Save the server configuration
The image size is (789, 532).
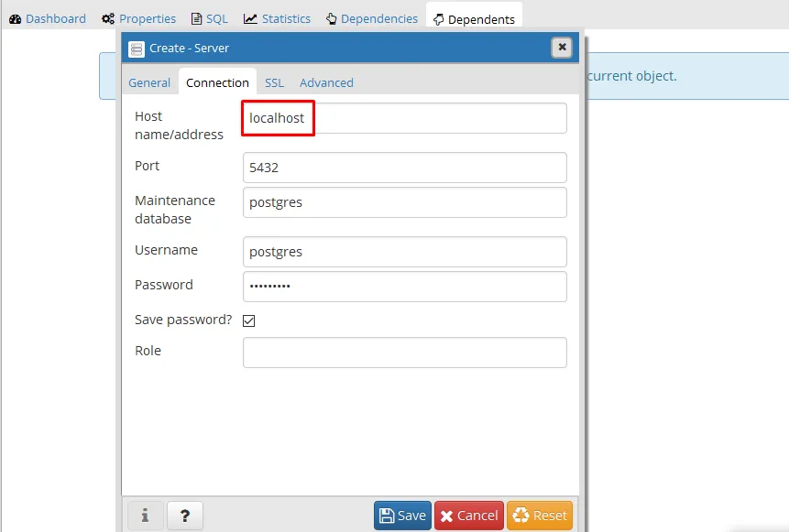click(402, 516)
